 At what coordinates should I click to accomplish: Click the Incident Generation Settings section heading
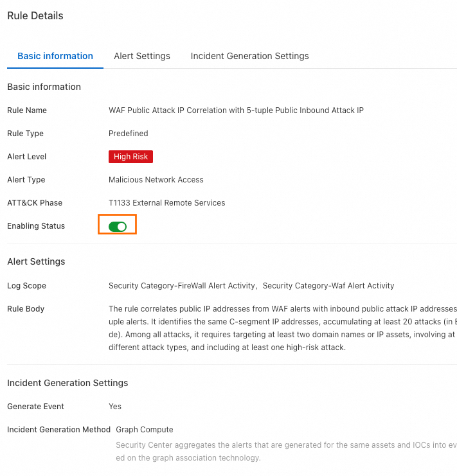pos(67,383)
